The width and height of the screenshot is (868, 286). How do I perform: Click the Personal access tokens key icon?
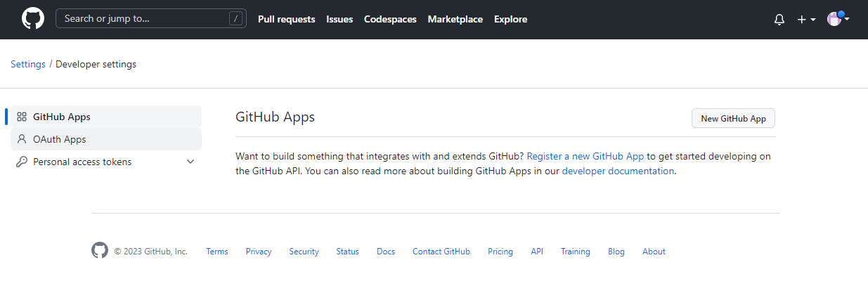click(x=22, y=162)
